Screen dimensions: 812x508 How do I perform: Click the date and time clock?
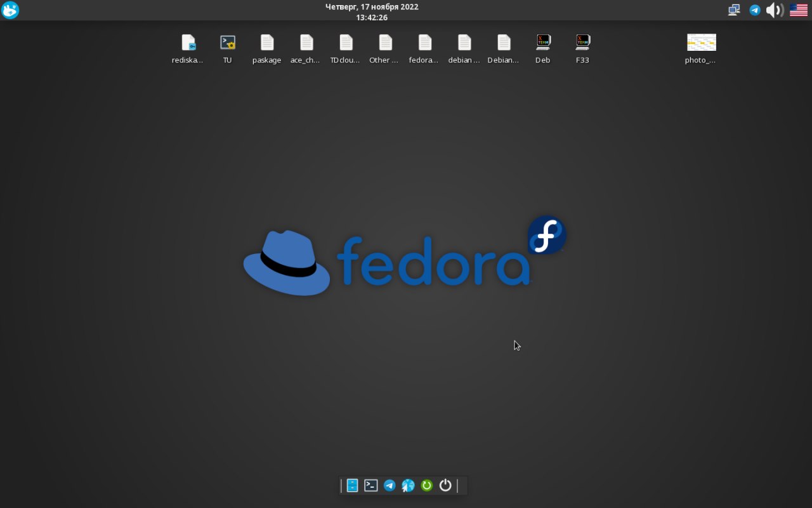372,12
